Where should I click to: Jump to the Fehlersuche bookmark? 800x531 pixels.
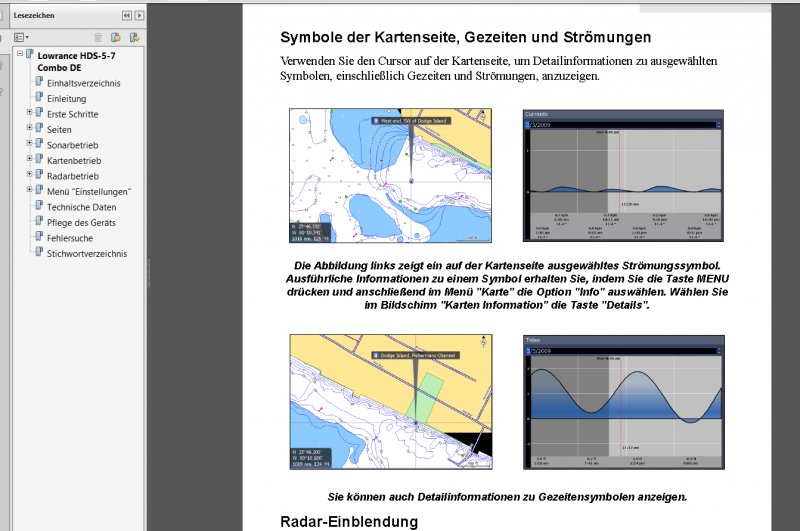click(x=70, y=238)
